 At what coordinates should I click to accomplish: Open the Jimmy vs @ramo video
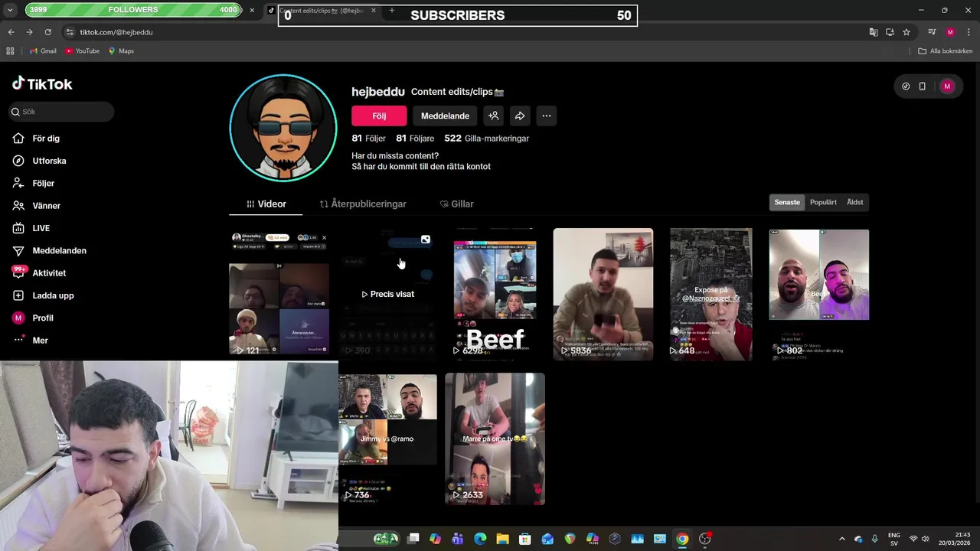pos(388,439)
